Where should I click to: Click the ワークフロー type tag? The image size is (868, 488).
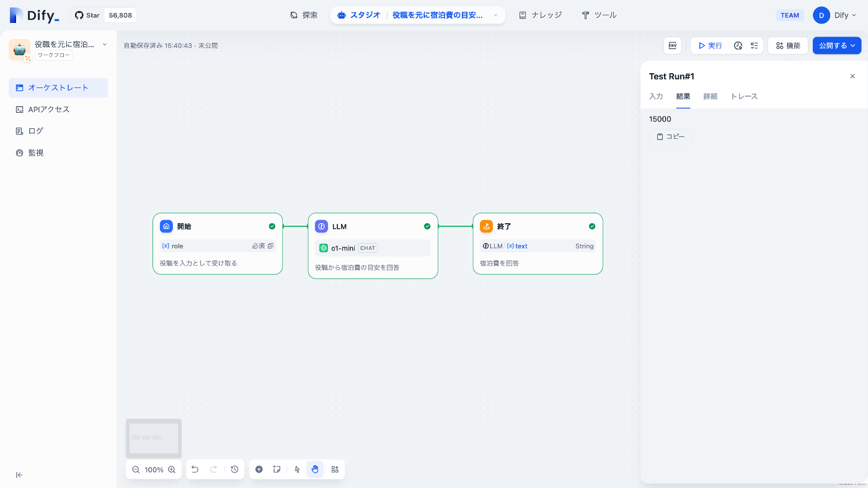[x=53, y=56]
